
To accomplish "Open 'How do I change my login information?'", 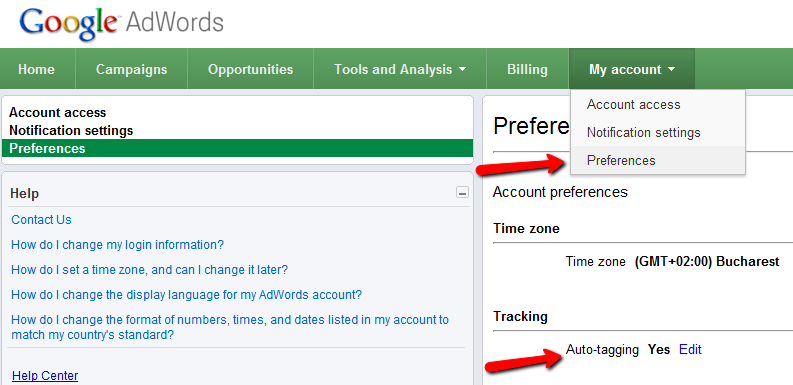I will tap(117, 245).
